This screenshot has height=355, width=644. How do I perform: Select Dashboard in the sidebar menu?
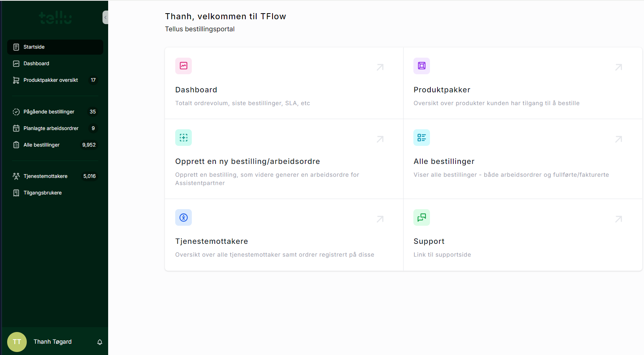tap(37, 64)
